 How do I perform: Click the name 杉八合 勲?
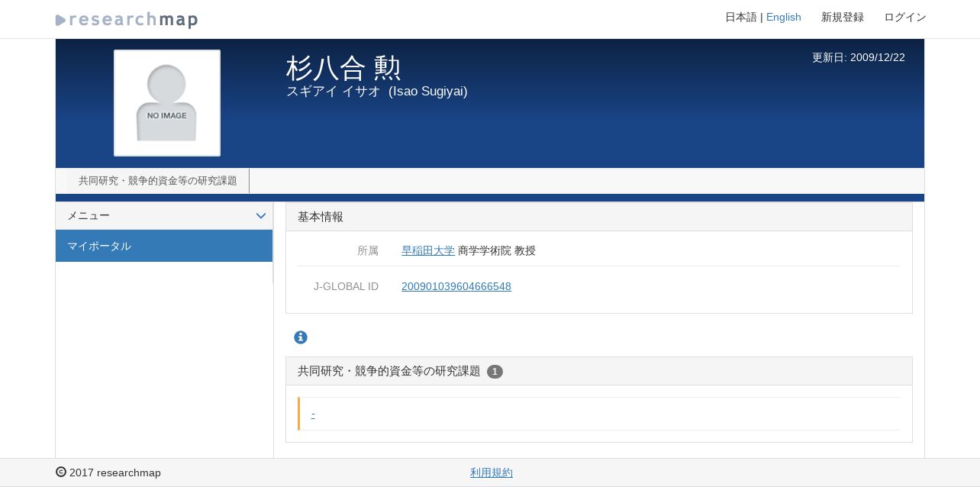click(343, 68)
